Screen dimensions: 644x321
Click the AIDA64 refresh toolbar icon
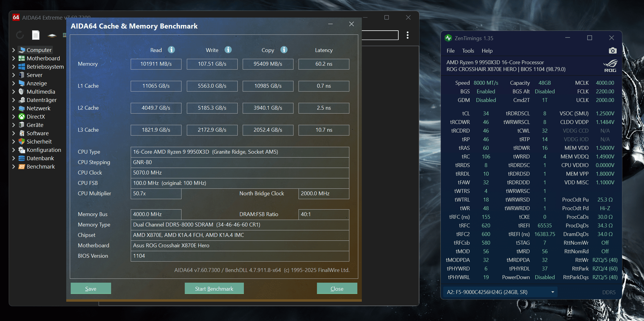[20, 35]
